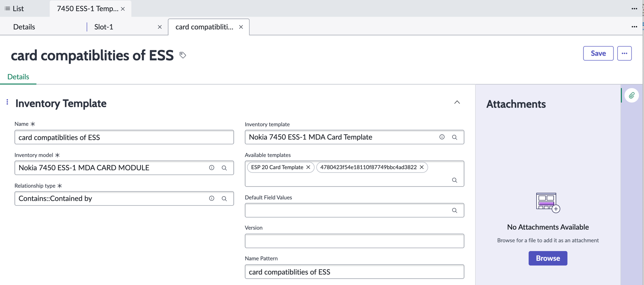The image size is (644, 285).
Task: Show info for Inventory template
Action: [x=442, y=137]
